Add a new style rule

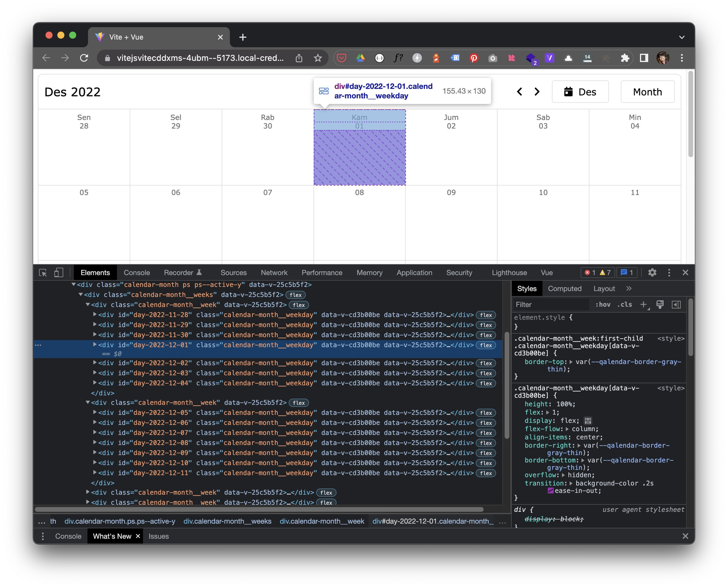(644, 304)
